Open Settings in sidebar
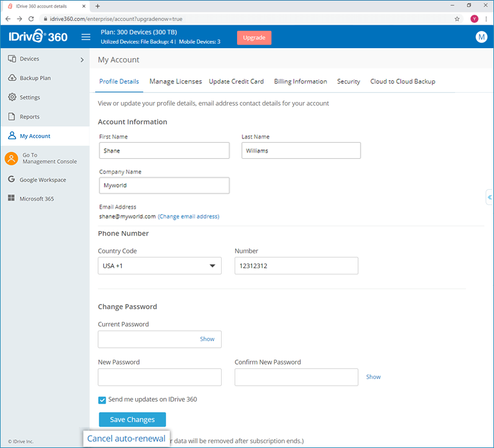494x448 pixels. (30, 98)
